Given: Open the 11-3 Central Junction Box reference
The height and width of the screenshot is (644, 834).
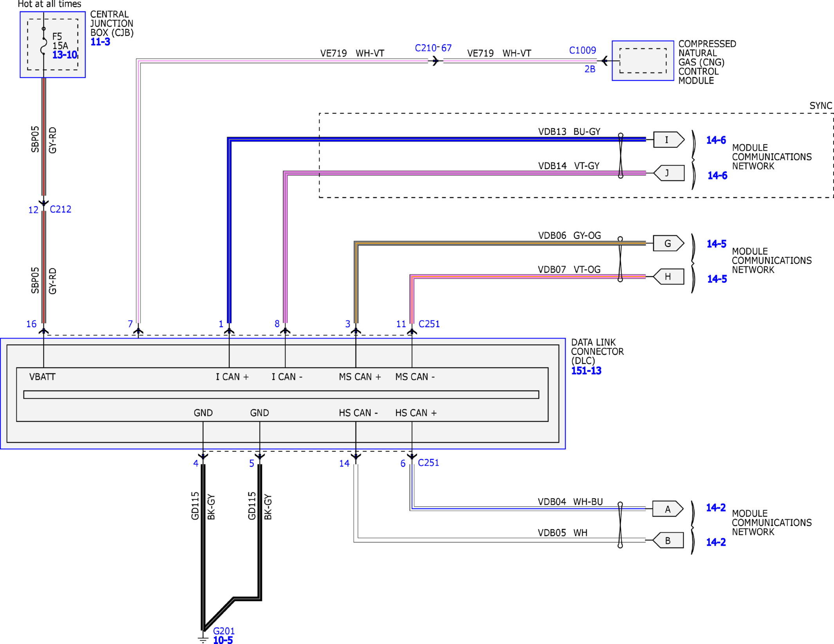Looking at the screenshot, I should 100,42.
